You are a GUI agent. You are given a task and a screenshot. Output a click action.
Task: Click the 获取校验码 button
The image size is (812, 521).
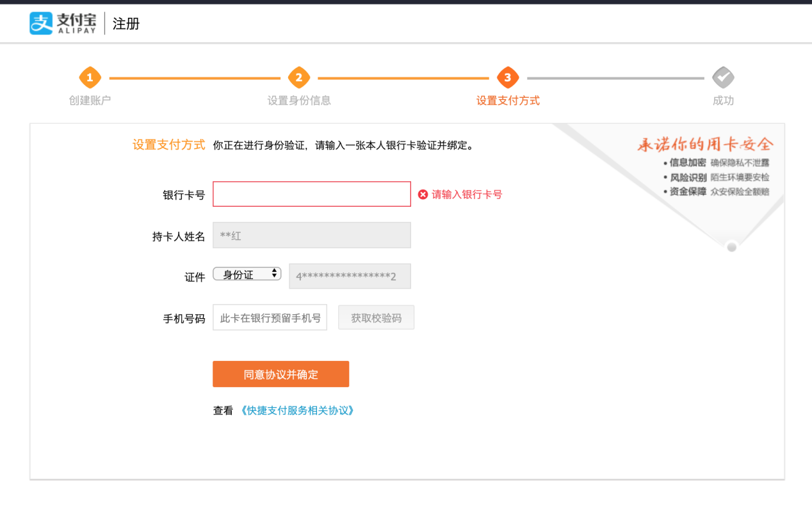377,317
